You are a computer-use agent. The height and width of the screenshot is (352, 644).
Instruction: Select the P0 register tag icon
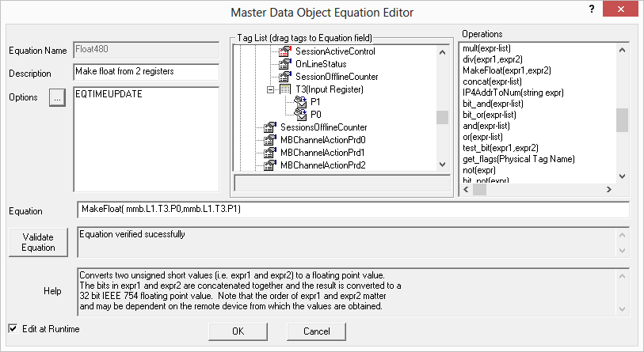coord(300,115)
